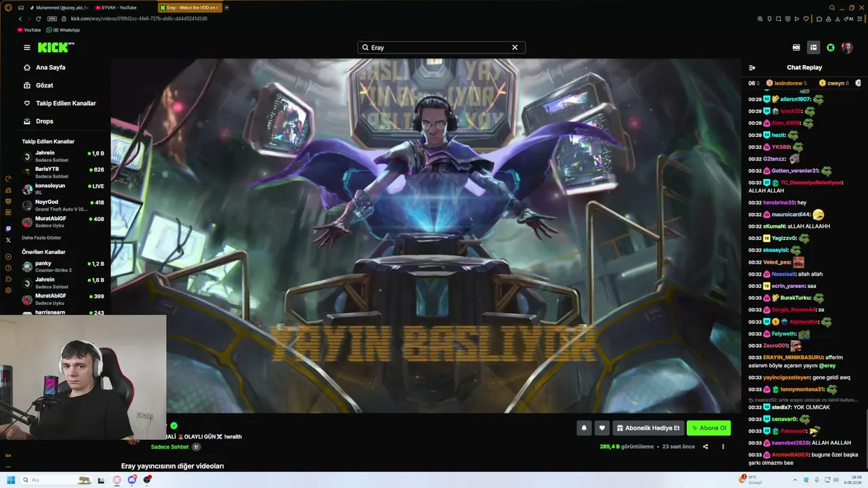Open browser zoom magnifier icon
The height and width of the screenshot is (488, 868).
click(760, 19)
